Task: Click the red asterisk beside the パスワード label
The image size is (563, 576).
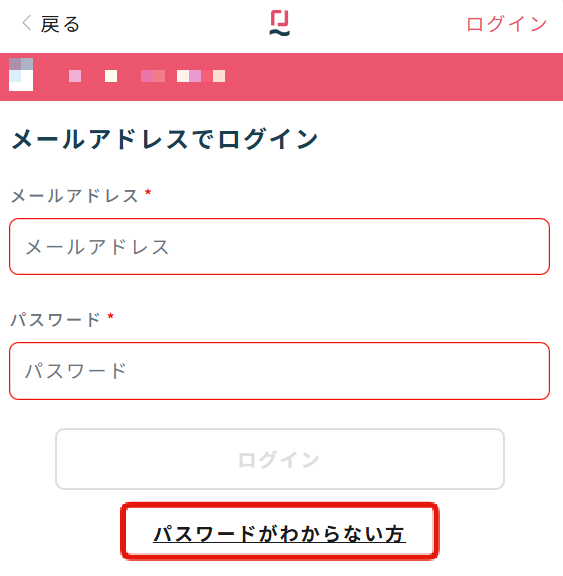Action: (110, 316)
